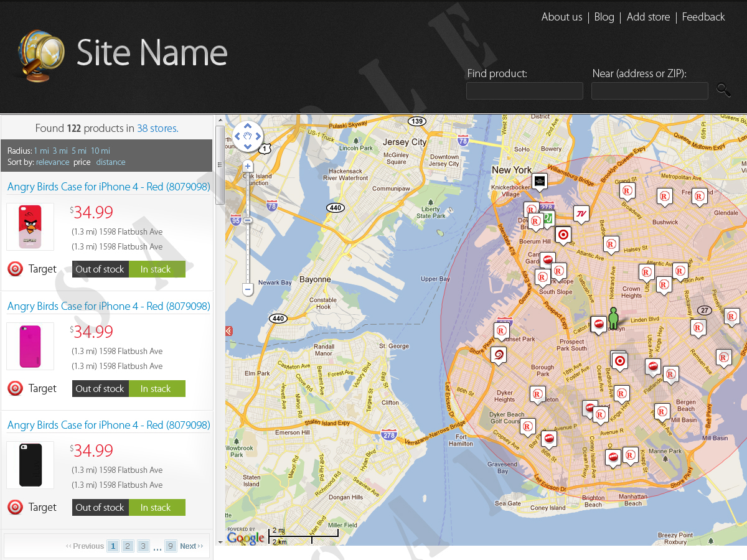Select red spiral marker near Borough Park
747x560 pixels.
coord(499,356)
